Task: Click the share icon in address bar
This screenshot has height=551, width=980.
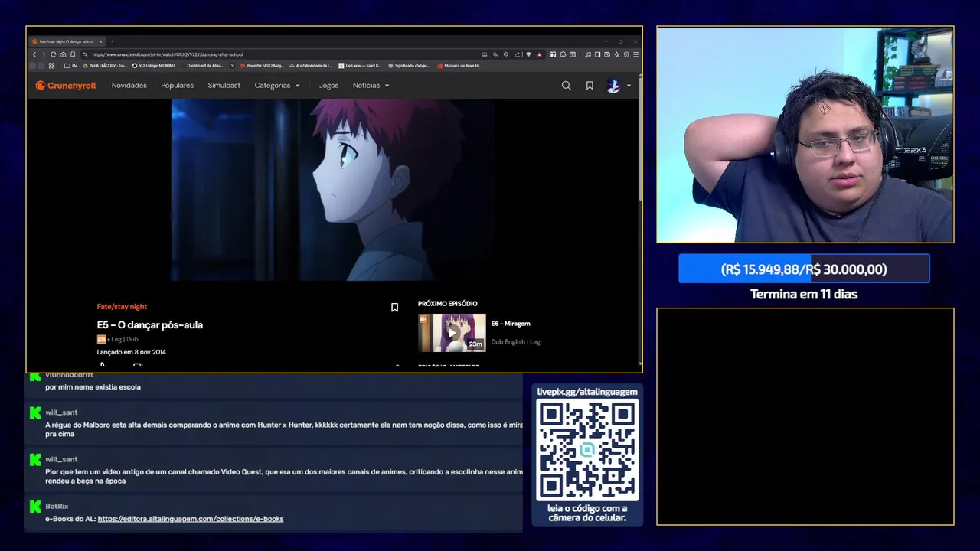Action: click(x=517, y=54)
